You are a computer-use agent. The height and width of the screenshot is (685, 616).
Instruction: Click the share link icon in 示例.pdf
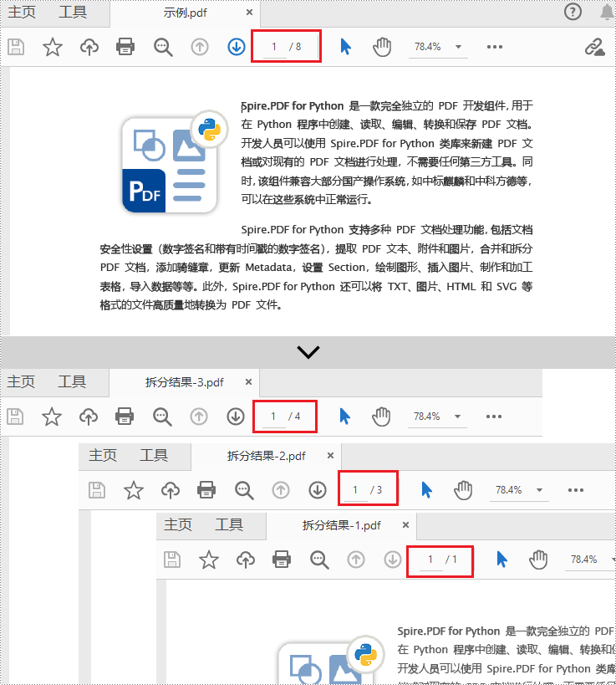[x=594, y=47]
